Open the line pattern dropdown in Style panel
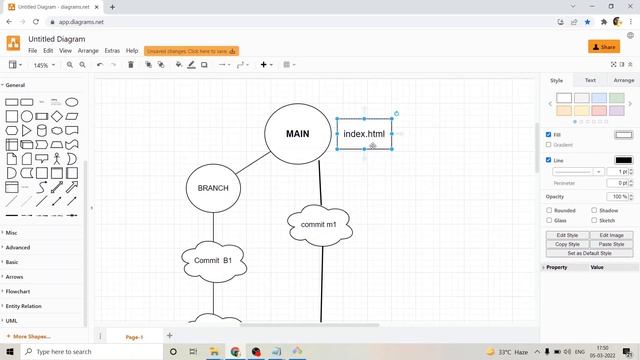 click(578, 172)
